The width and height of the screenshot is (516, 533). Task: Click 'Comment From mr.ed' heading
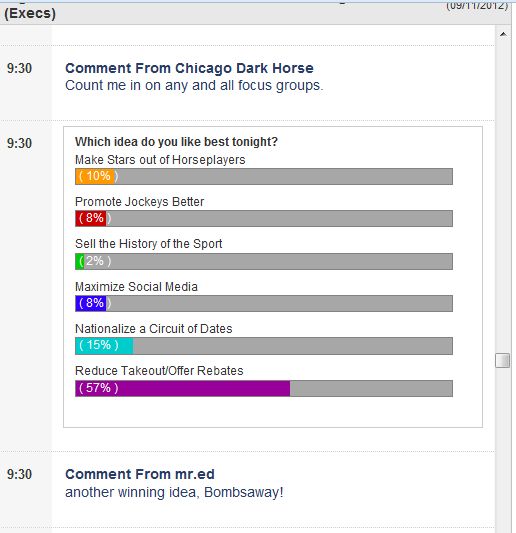tap(140, 474)
